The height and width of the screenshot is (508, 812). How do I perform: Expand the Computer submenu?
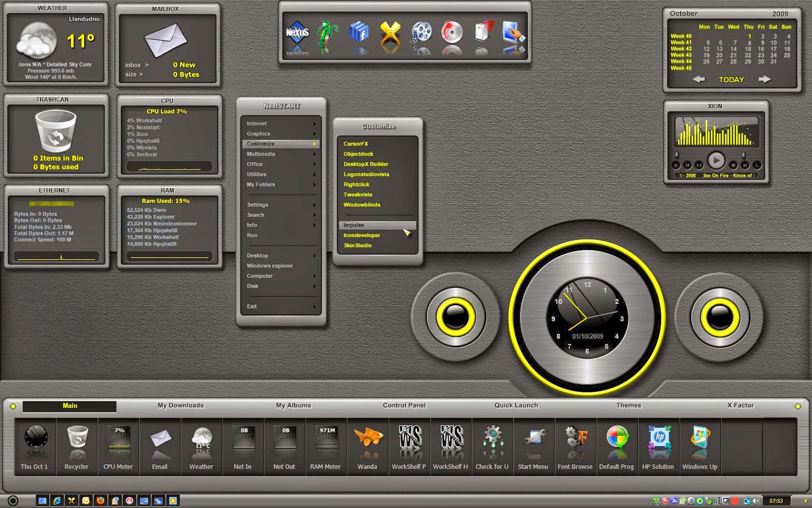(x=281, y=276)
